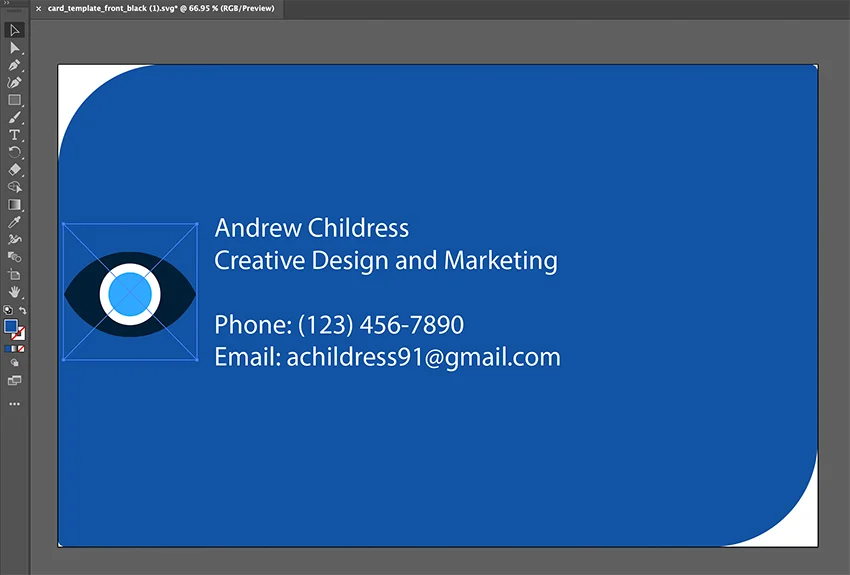Select the Shape Builder tool

(x=14, y=187)
